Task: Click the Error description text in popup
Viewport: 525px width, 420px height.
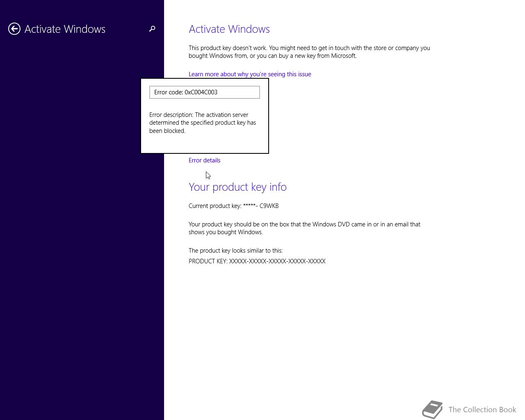Action: click(203, 123)
